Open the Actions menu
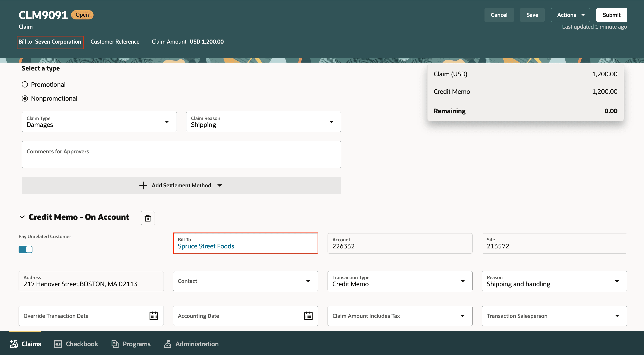 [x=570, y=15]
